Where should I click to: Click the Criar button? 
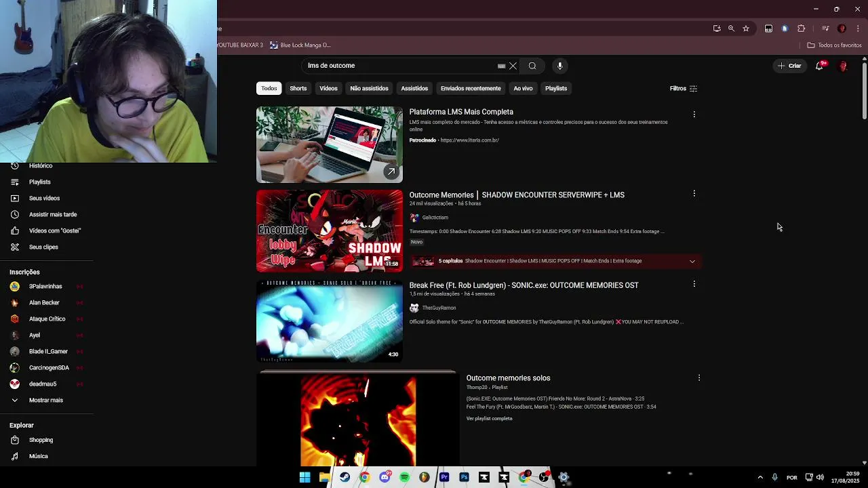coord(789,66)
